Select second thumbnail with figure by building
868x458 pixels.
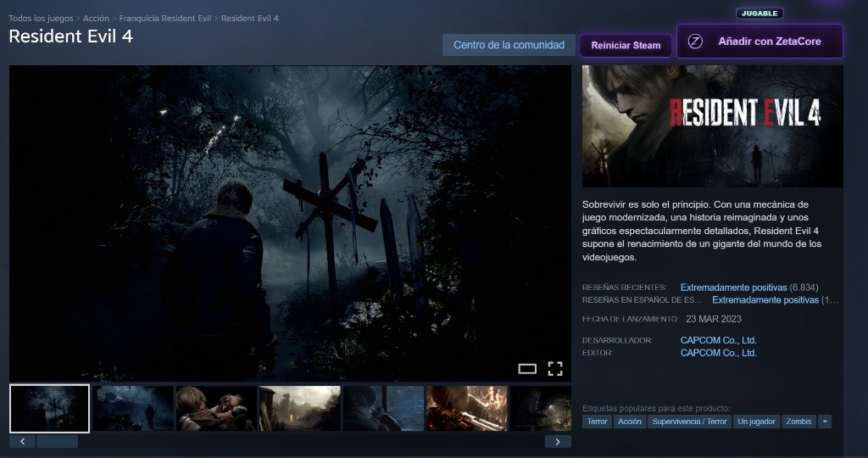coord(133,409)
